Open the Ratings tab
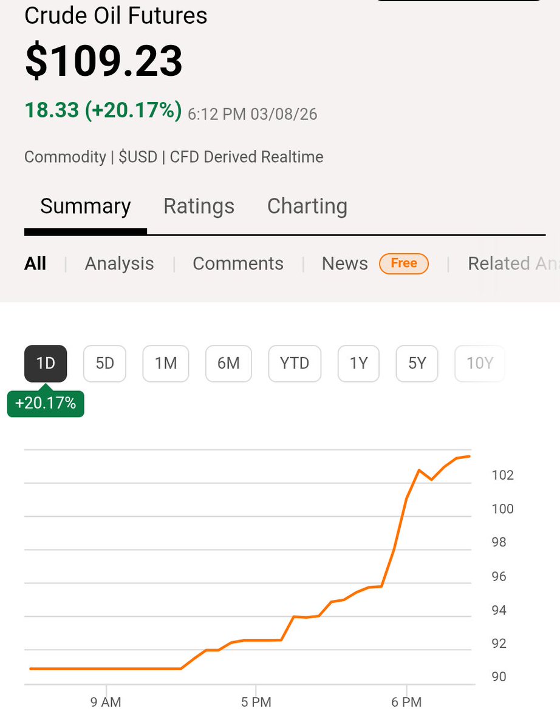Image resolution: width=560 pixels, height=728 pixels. [199, 206]
